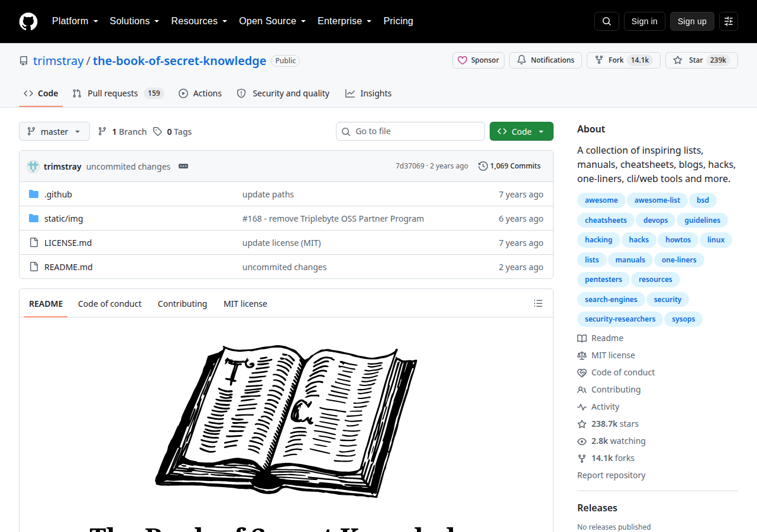Open the appearance settings icon beside Sign up
Screen dimensions: 757x532
pyautogui.click(x=729, y=21)
